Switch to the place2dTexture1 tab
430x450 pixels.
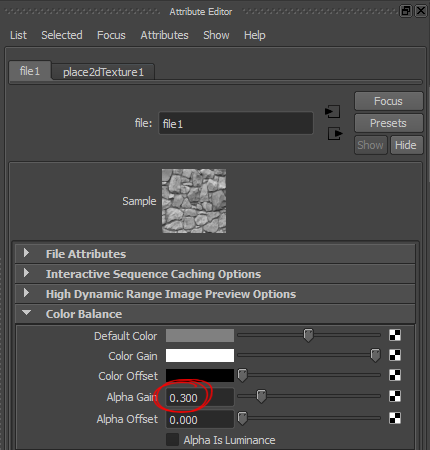pyautogui.click(x=103, y=72)
